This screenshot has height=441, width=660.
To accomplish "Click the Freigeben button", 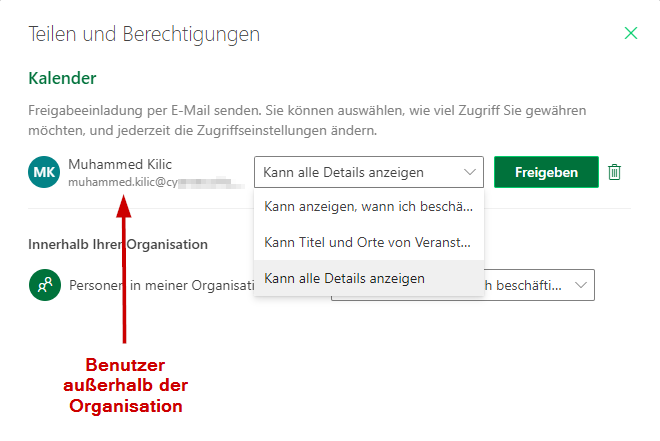I will [546, 172].
